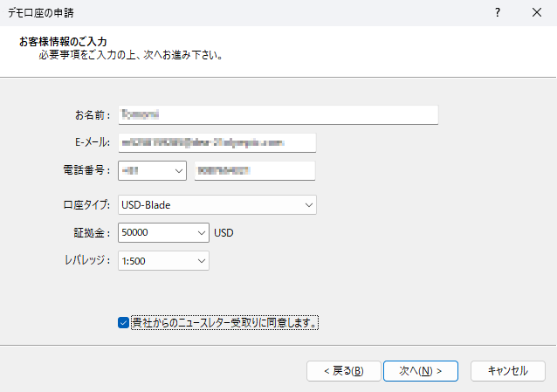Click the 電話番号 label

86,170
